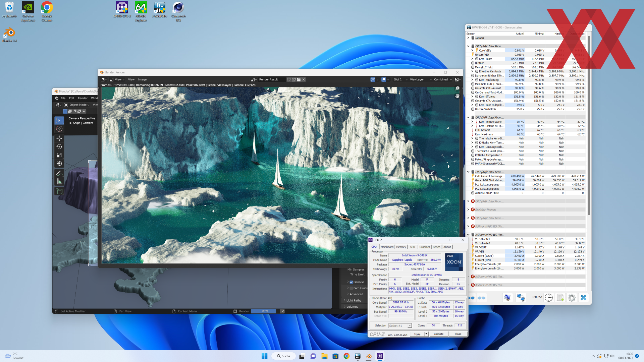Select the Annotate pencil tool in Blender
The width and height of the screenshot is (644, 362).
coord(59,173)
